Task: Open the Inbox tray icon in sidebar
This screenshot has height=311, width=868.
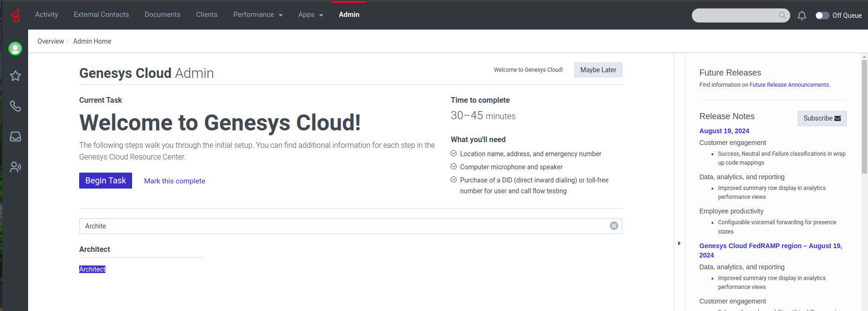Action: point(15,137)
